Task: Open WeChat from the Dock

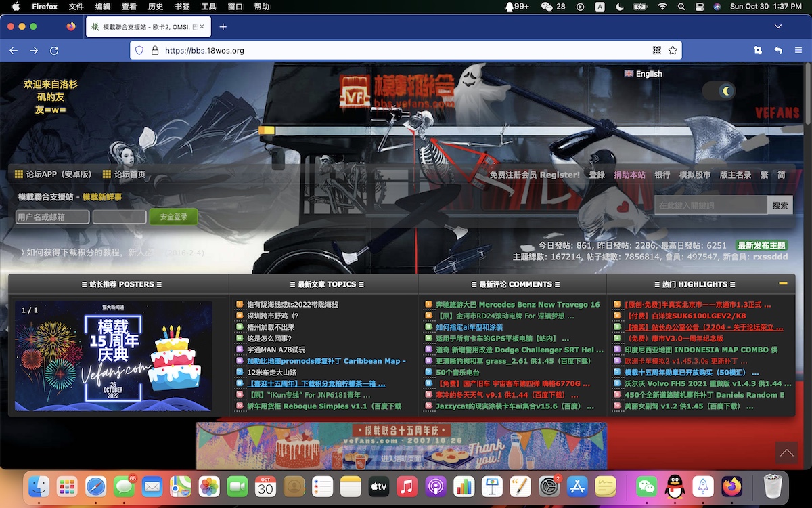Action: pyautogui.click(x=647, y=486)
